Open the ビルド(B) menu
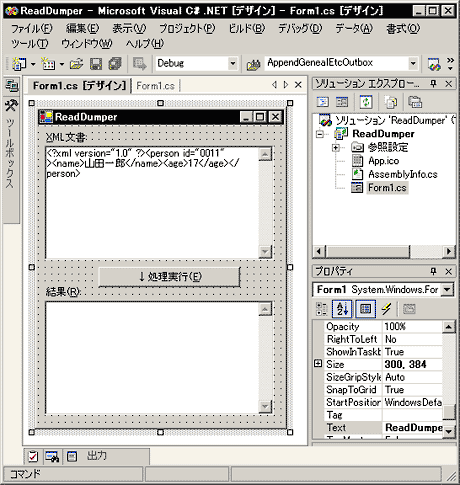The image size is (460, 485). pyautogui.click(x=247, y=29)
